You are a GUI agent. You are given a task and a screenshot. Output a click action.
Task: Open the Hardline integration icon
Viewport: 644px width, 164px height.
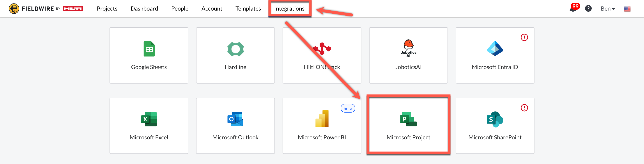coord(235,49)
